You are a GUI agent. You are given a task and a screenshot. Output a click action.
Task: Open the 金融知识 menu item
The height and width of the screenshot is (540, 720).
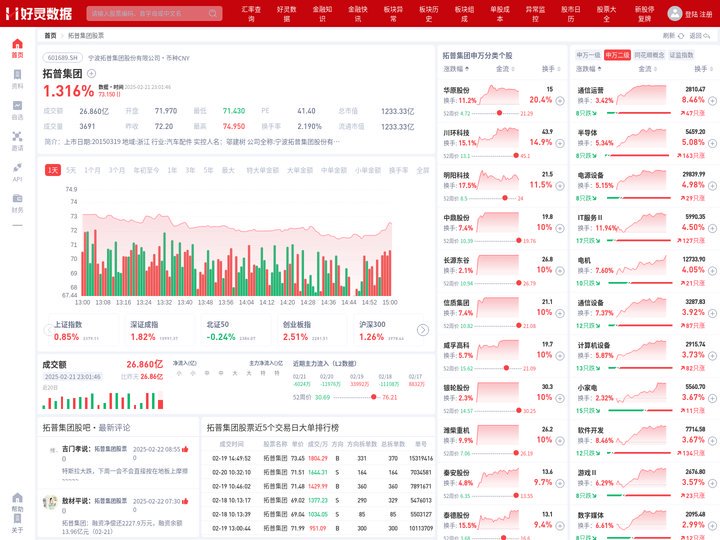pos(322,14)
